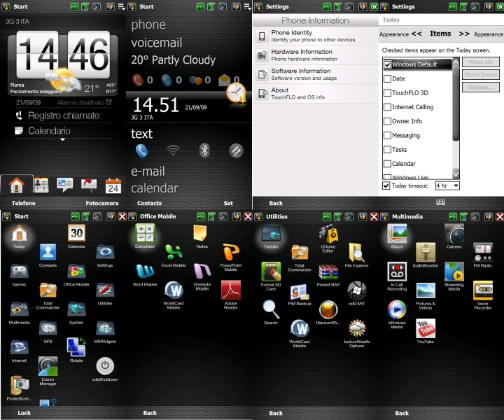This screenshot has height=420, width=504.
Task: Enable TouchFLO 3D checkbox
Action: click(387, 93)
